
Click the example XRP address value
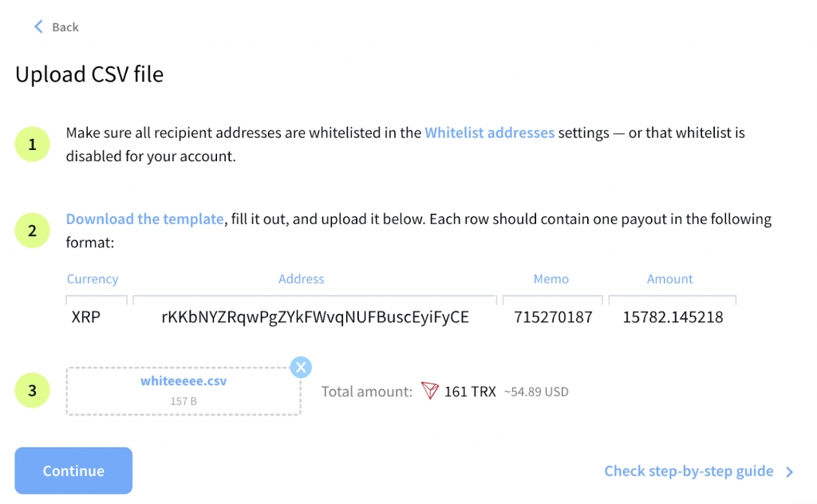click(315, 317)
